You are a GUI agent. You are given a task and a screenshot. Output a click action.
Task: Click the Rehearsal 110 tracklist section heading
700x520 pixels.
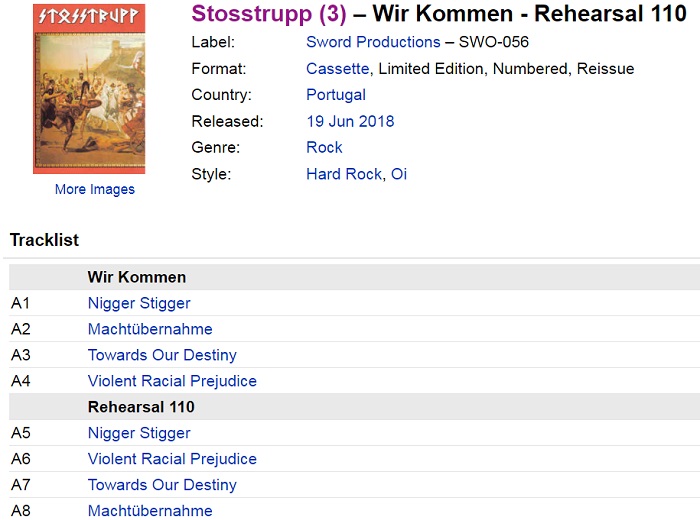(x=141, y=407)
